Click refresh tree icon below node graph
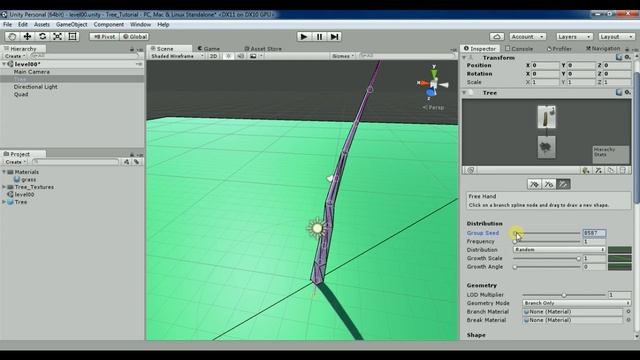The height and width of the screenshot is (360, 640). click(471, 170)
